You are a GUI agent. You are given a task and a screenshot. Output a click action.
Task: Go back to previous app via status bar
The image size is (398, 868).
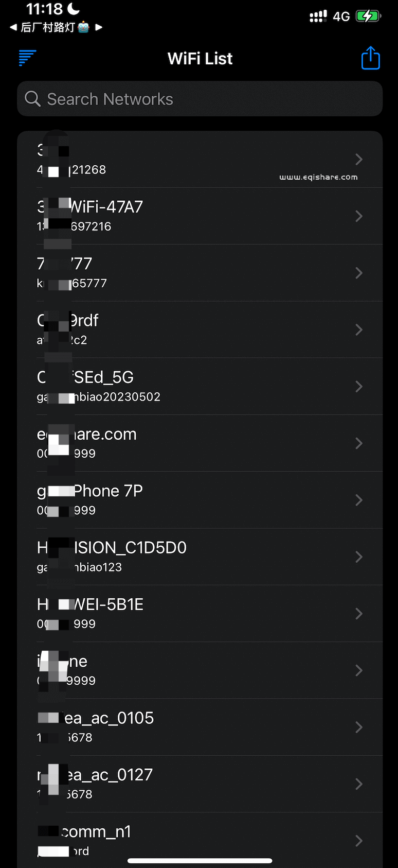(14, 27)
